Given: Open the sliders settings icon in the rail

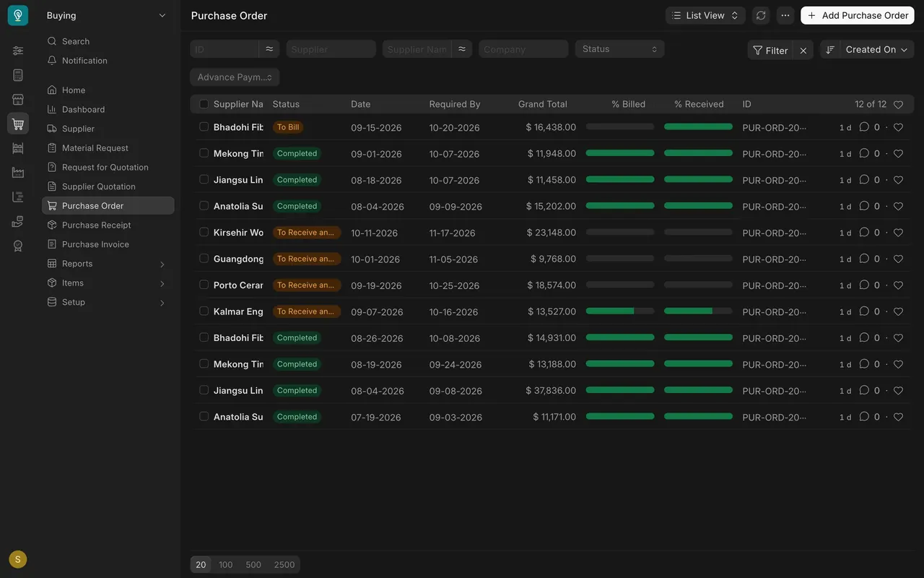Looking at the screenshot, I should click(x=18, y=51).
